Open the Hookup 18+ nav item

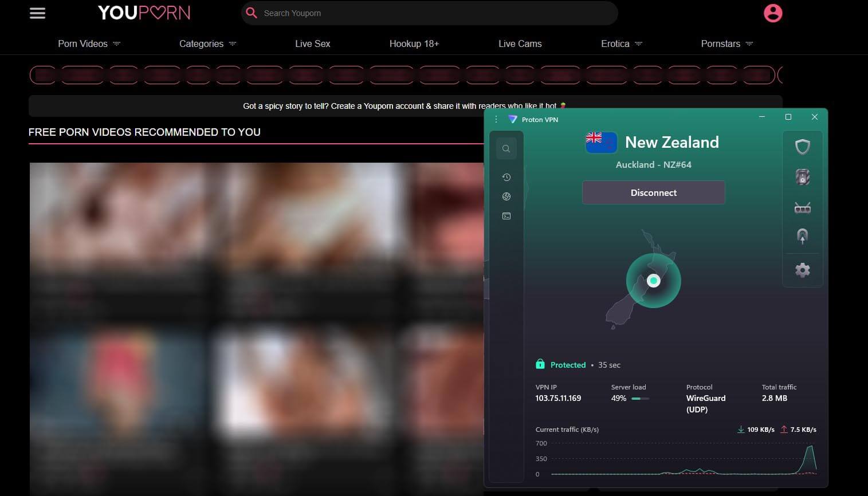click(414, 44)
